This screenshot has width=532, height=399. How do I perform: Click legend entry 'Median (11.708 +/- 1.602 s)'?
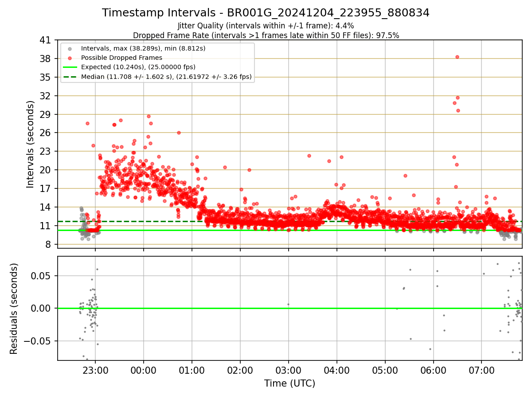[166, 77]
